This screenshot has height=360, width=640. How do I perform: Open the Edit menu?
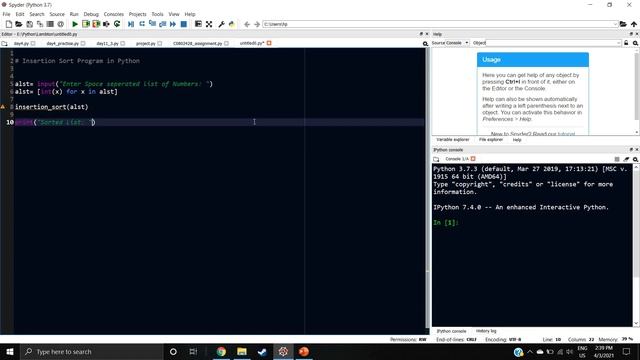(20, 14)
